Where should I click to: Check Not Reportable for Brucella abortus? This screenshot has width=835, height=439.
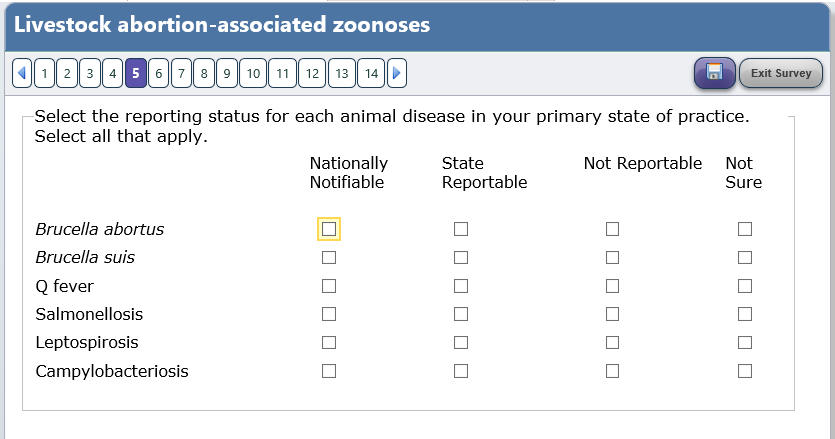pos(612,229)
